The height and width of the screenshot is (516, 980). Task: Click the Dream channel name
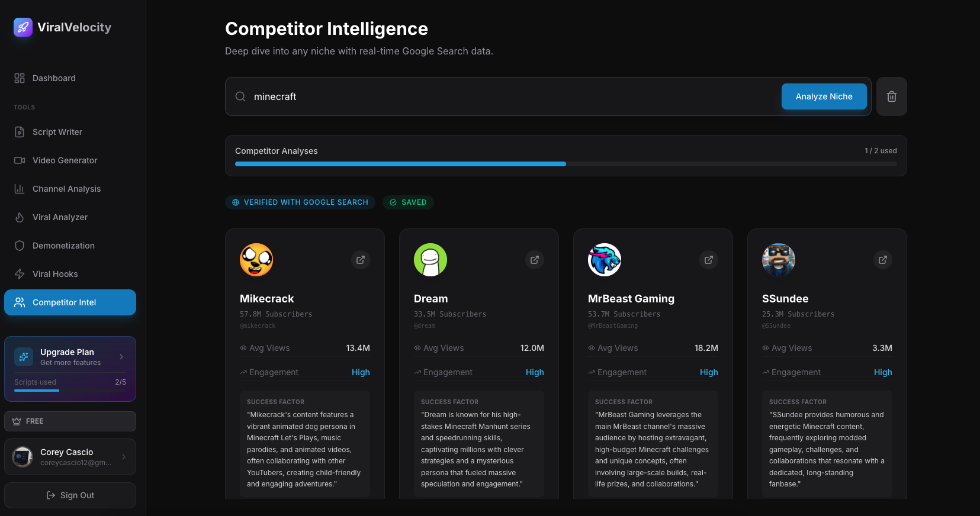point(430,299)
